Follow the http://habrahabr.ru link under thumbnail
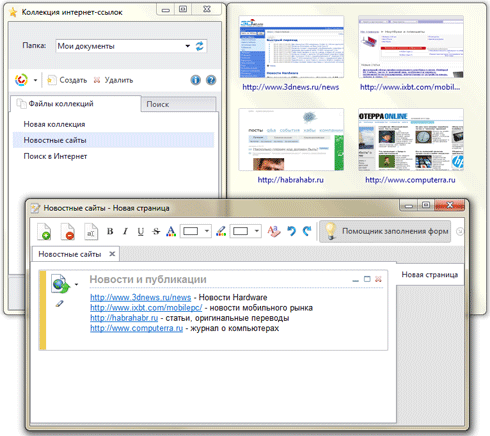This screenshot has height=436, width=490. (x=291, y=180)
